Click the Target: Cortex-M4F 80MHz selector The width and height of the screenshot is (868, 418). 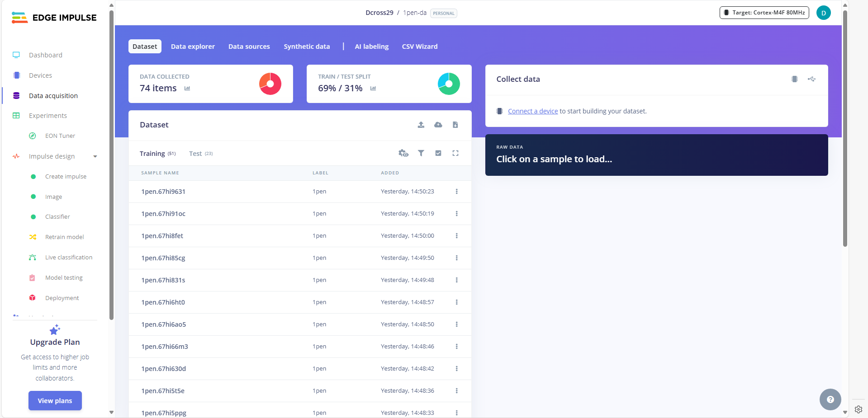pyautogui.click(x=764, y=13)
